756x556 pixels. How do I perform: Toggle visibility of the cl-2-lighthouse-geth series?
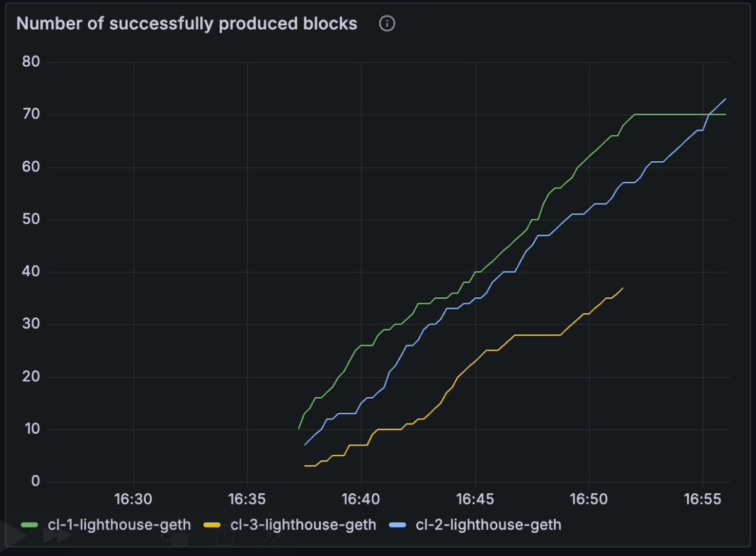point(488,524)
